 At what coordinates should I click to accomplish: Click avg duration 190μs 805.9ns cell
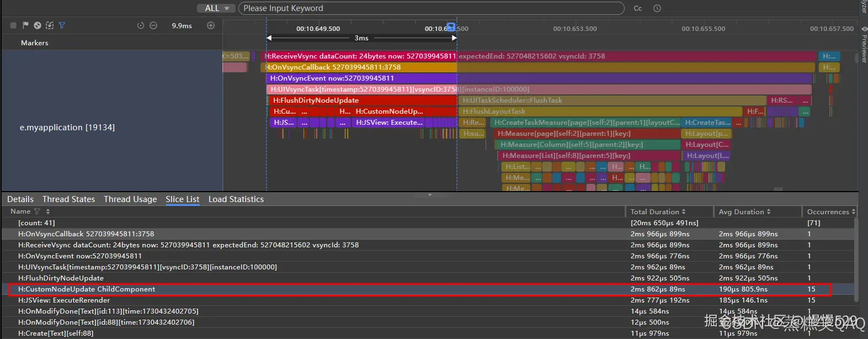(743, 289)
